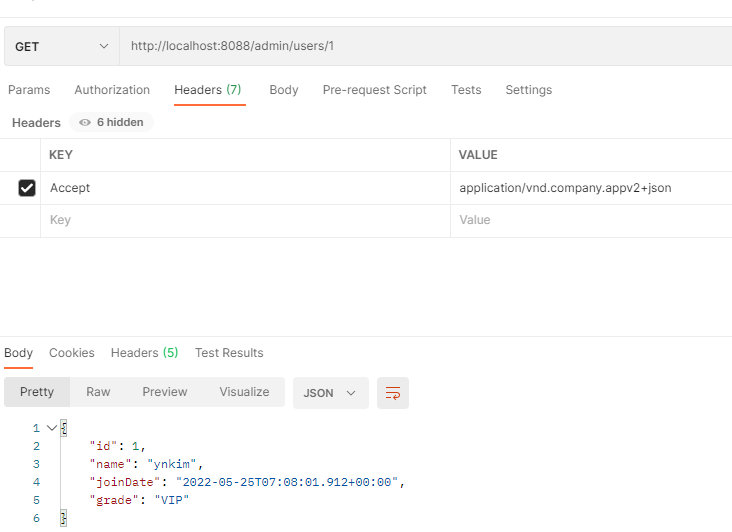This screenshot has height=532, width=732.
Task: Switch to Visualize response view
Action: click(244, 392)
